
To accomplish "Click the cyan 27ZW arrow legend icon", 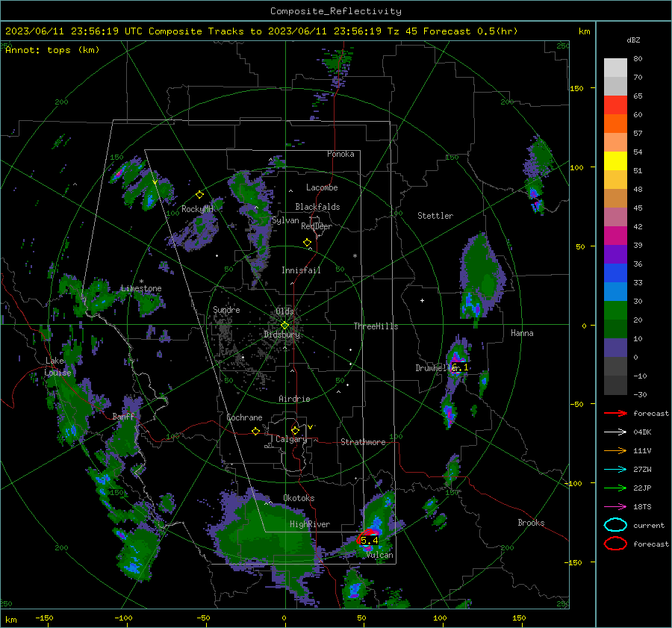I will [615, 470].
